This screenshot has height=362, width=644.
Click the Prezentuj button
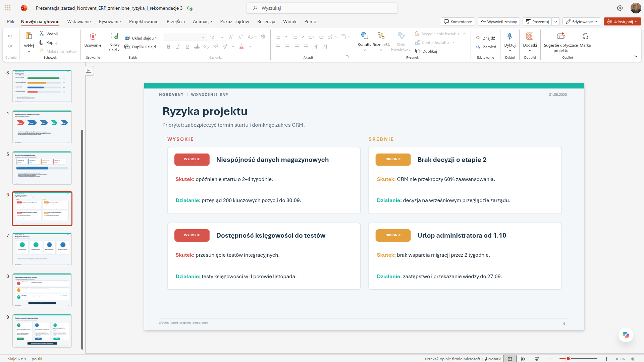click(x=537, y=21)
